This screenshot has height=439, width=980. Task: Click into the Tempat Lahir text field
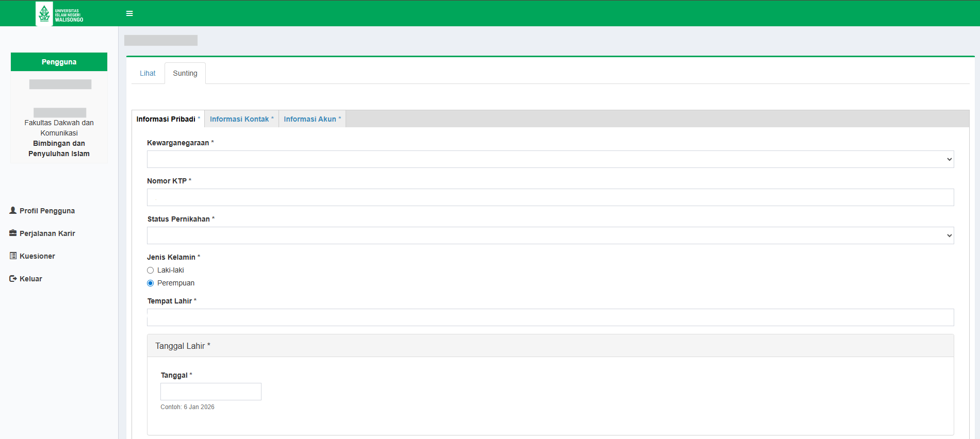point(550,317)
